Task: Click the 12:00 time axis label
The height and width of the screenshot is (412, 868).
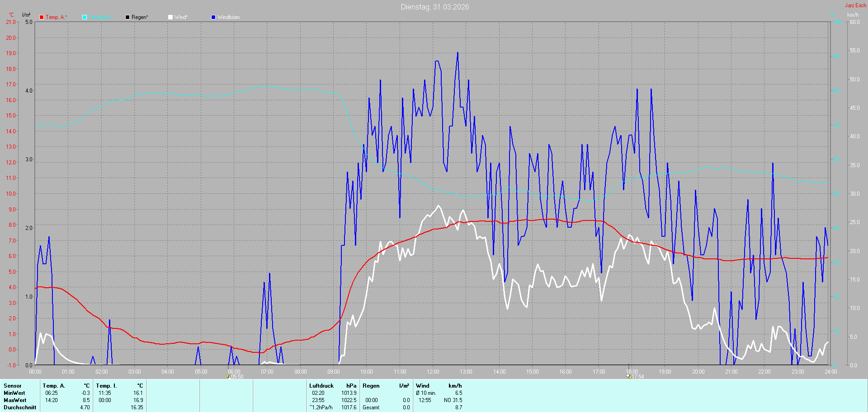Action: [433, 372]
